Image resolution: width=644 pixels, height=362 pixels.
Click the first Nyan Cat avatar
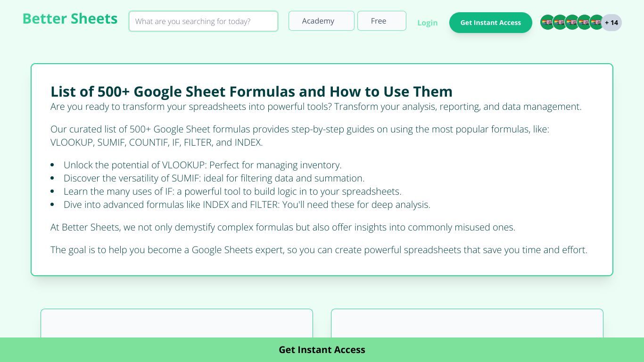pyautogui.click(x=547, y=22)
